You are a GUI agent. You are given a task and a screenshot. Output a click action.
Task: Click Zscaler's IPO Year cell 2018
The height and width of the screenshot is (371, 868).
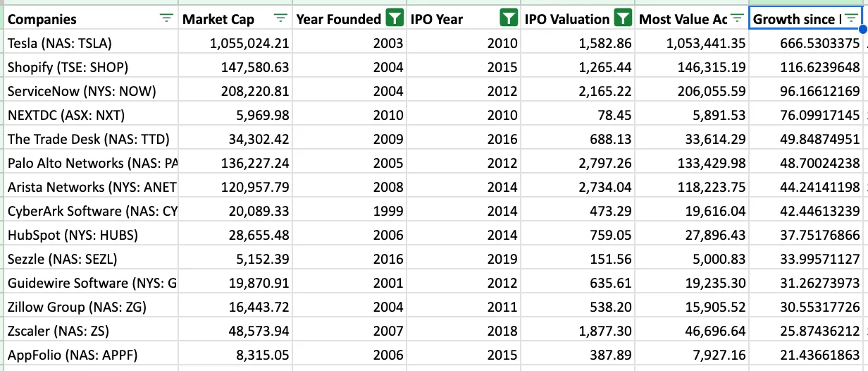pos(502,331)
